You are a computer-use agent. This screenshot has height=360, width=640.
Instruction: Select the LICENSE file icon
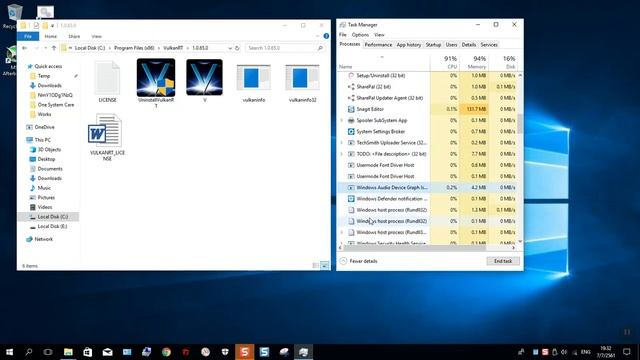tap(107, 78)
